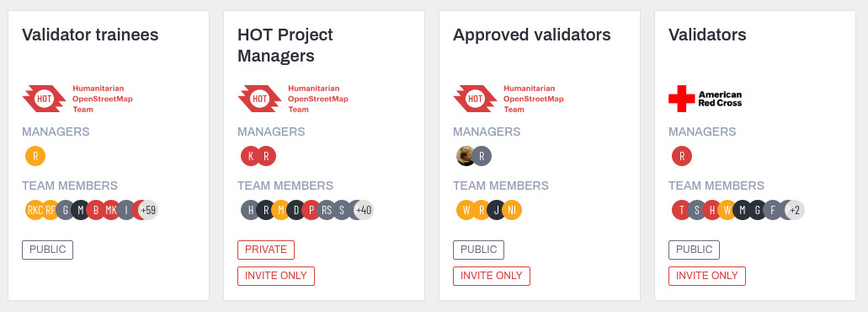This screenshot has height=312, width=868.
Task: Select photo avatar manager in Approved validators
Action: (x=466, y=156)
